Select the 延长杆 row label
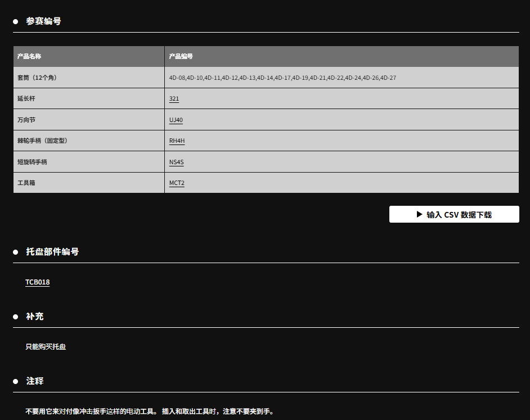 [x=26, y=99]
